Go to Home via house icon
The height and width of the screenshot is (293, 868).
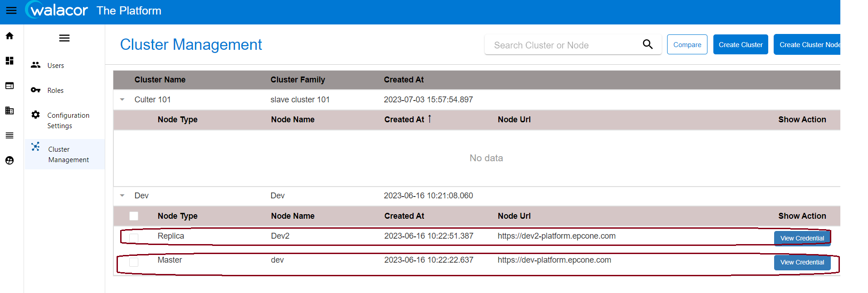pyautogui.click(x=10, y=36)
